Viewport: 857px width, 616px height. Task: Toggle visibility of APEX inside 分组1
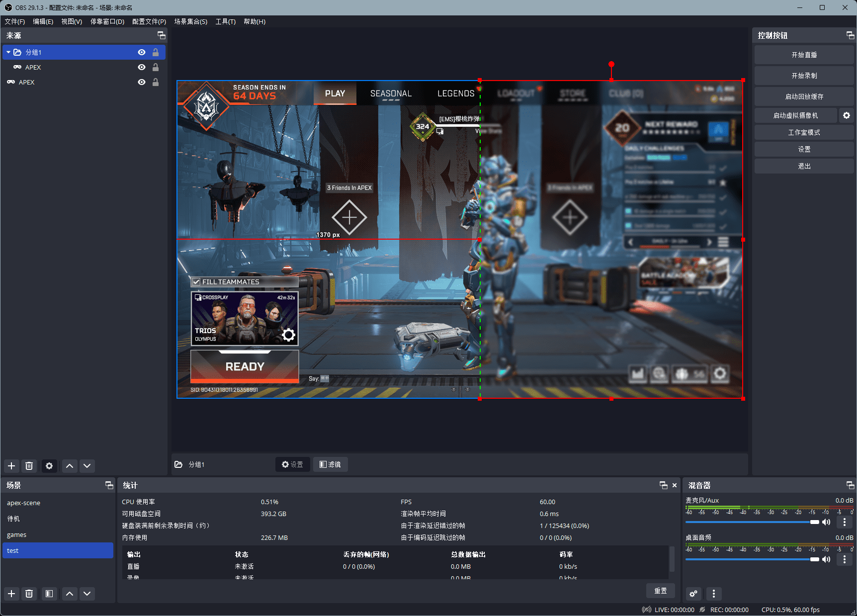point(142,67)
